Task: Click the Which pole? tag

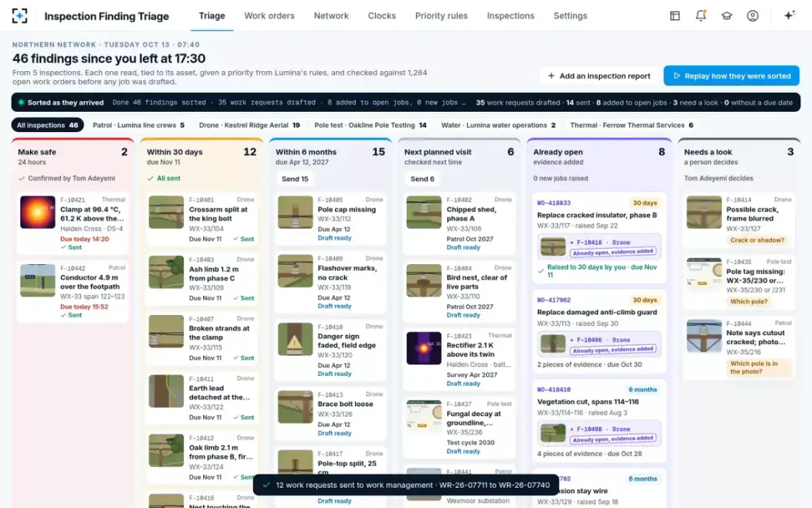Action: pyautogui.click(x=749, y=301)
